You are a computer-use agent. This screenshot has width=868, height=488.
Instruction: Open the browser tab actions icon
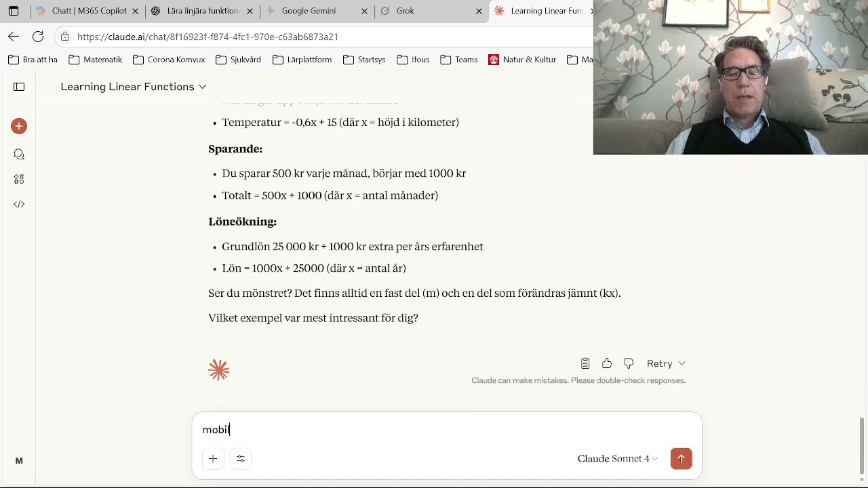pos(14,12)
